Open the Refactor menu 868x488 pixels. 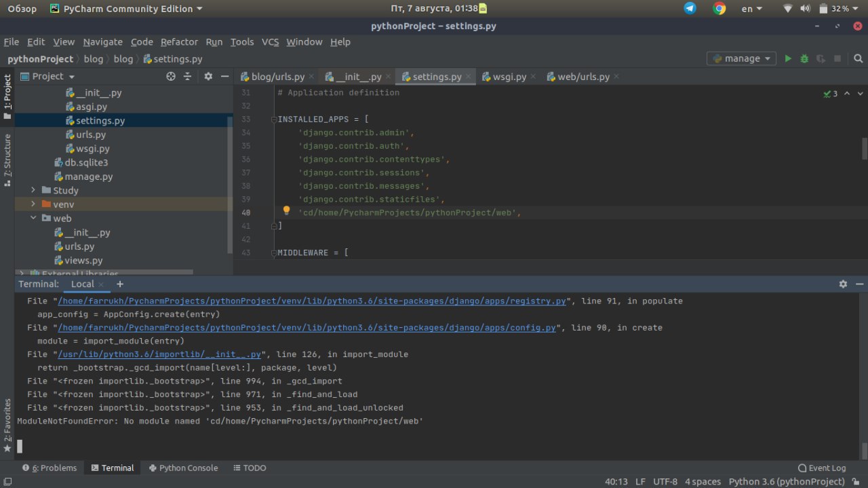180,42
